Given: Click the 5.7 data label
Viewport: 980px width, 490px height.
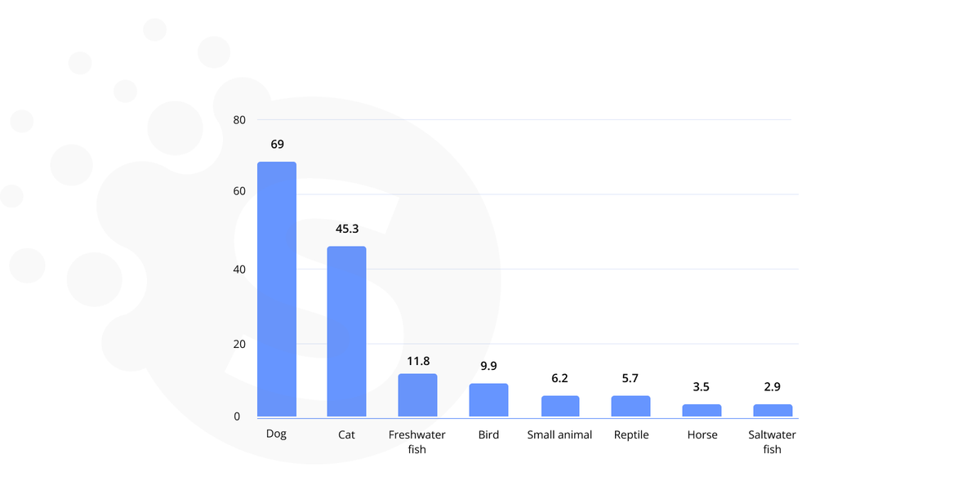Looking at the screenshot, I should point(630,378).
